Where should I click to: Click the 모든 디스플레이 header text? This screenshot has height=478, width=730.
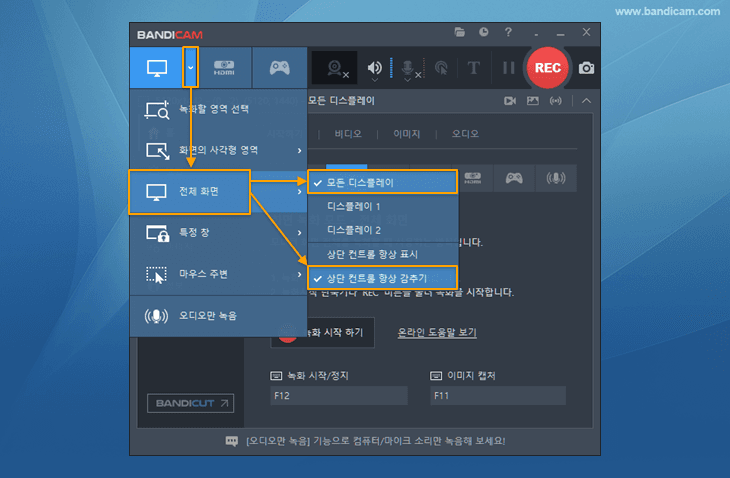point(341,101)
